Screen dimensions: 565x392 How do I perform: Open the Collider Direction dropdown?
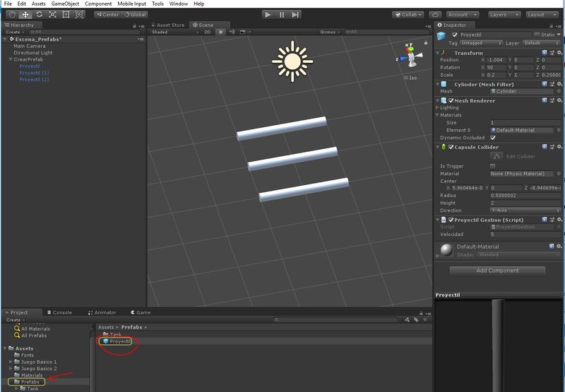pos(525,210)
